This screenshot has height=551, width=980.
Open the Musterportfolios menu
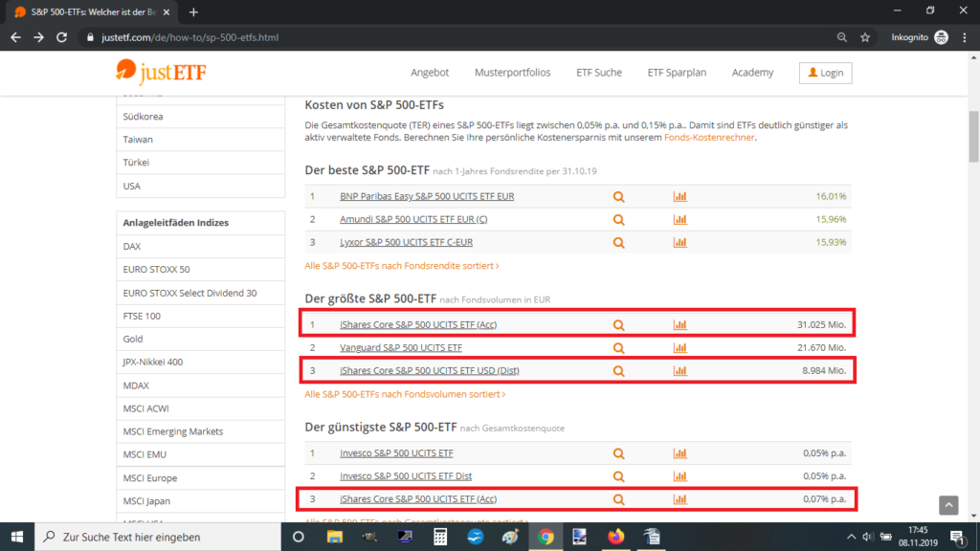click(513, 73)
